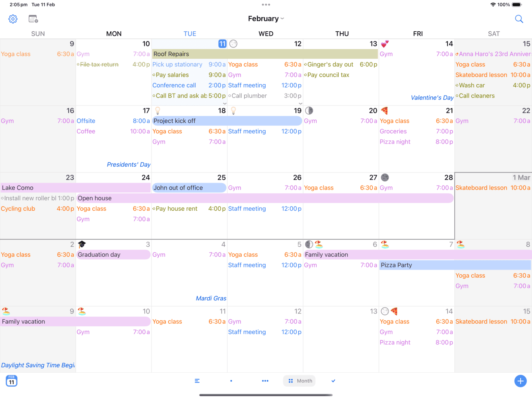Open the search magnifier

(519, 19)
